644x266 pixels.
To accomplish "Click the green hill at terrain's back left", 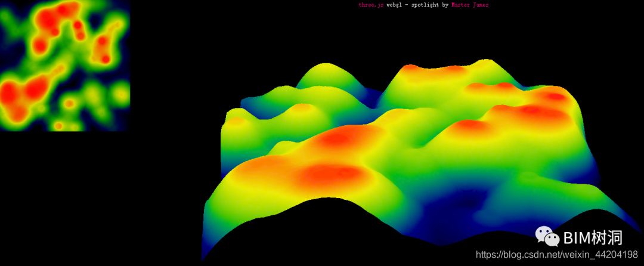I will (326, 74).
